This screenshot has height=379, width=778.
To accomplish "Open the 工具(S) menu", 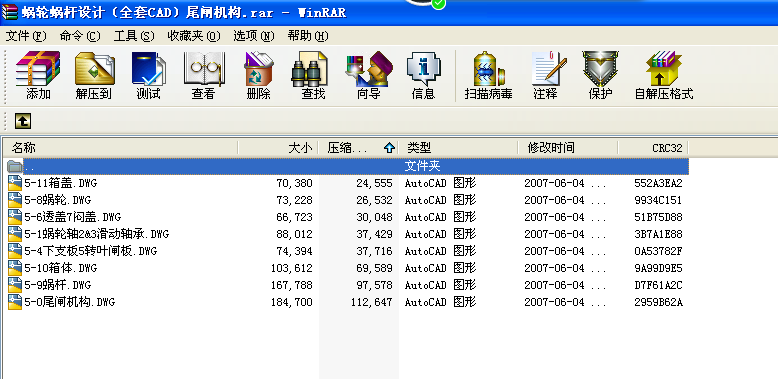I will (x=134, y=36).
